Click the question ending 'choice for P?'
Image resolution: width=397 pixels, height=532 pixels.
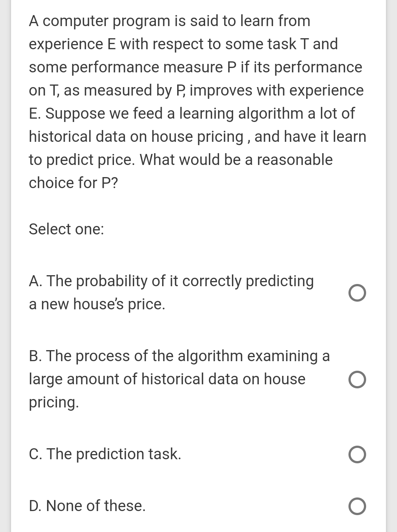74,183
